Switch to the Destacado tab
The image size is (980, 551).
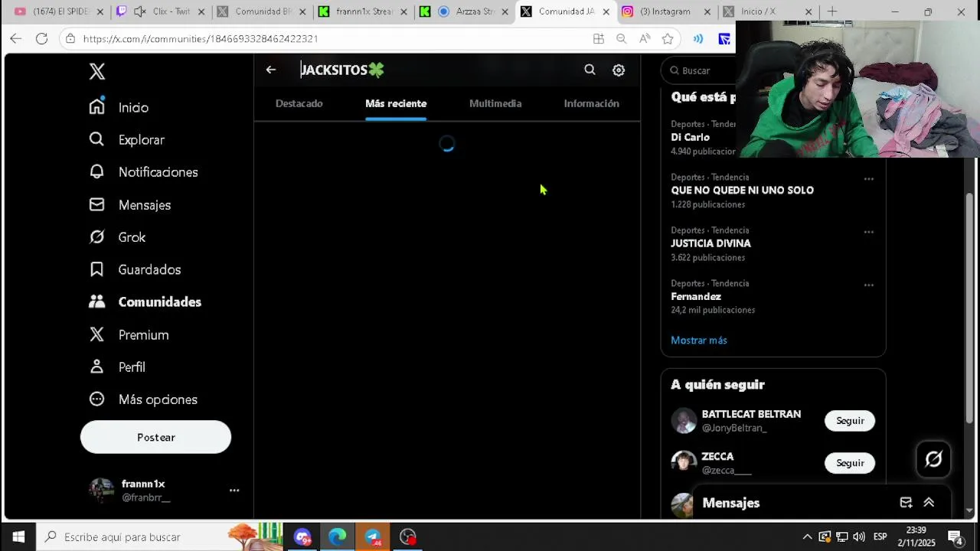pos(299,103)
